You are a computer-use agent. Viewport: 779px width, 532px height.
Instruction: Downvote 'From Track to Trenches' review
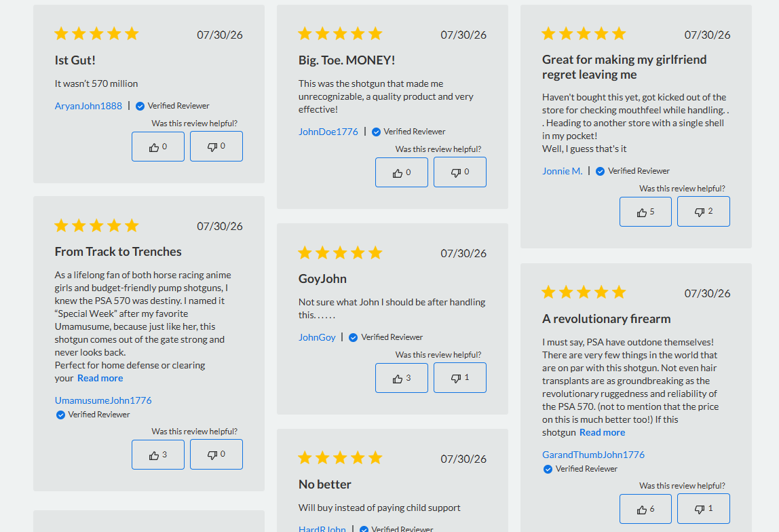click(216, 455)
